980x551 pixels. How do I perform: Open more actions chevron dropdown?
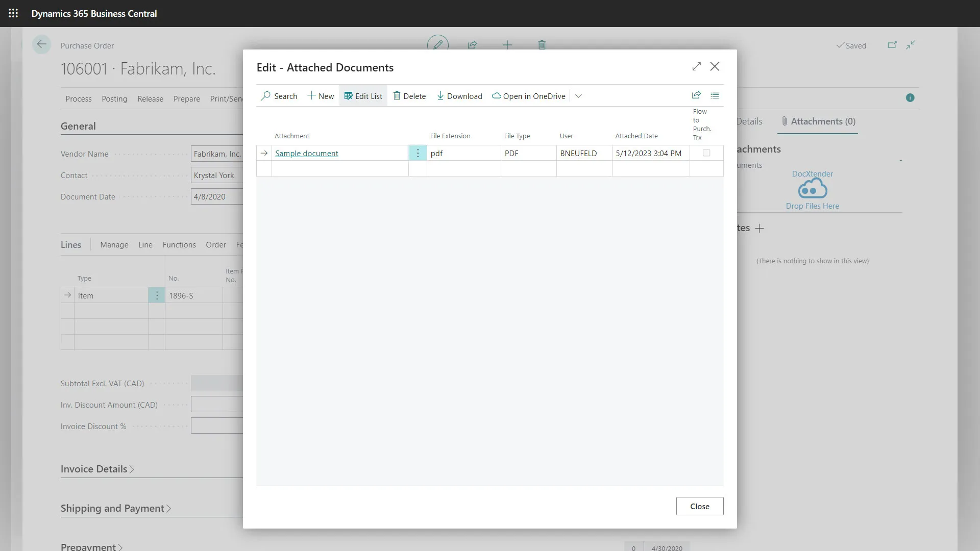pos(578,96)
